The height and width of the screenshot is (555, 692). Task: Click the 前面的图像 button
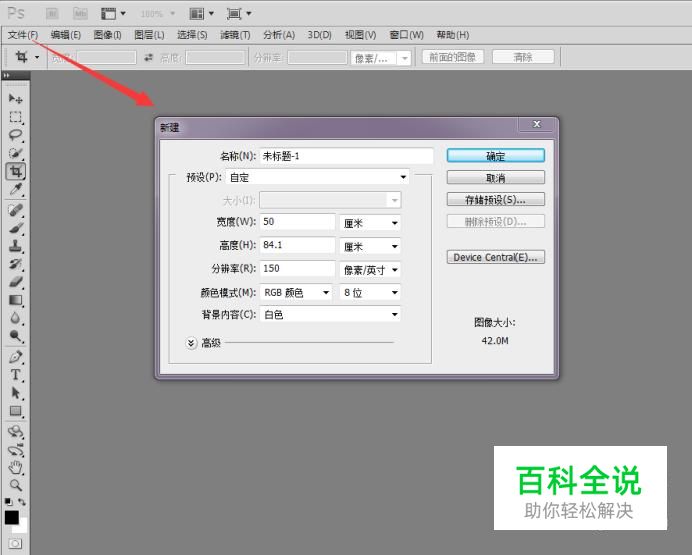(452, 57)
